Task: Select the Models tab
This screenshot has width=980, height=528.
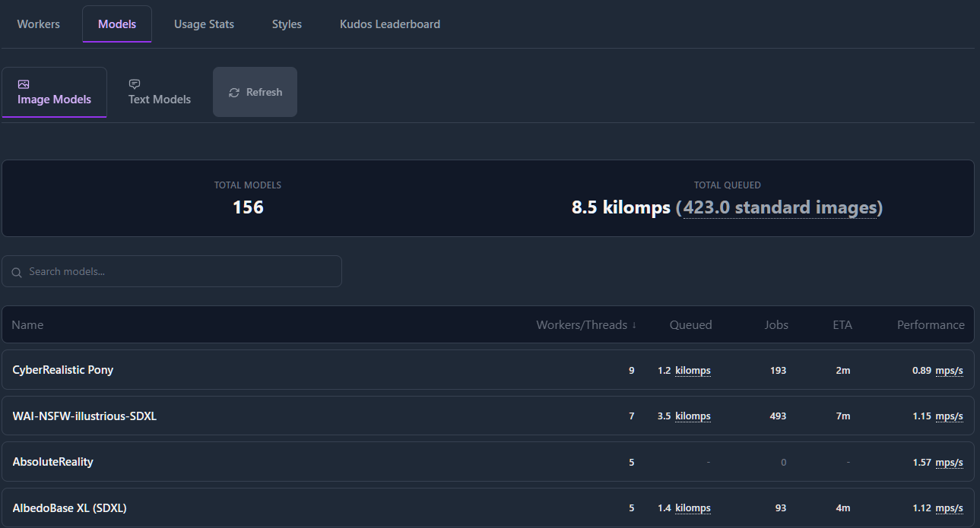Action: click(x=117, y=24)
